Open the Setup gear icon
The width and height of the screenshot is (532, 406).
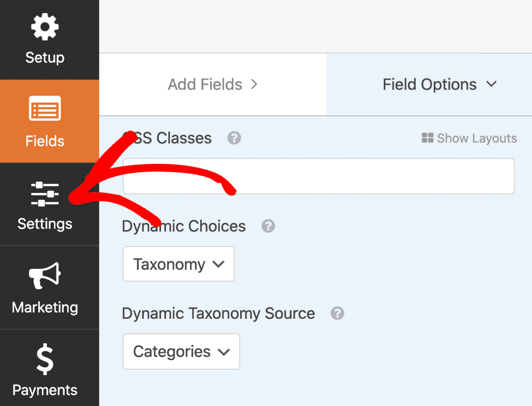(x=45, y=27)
